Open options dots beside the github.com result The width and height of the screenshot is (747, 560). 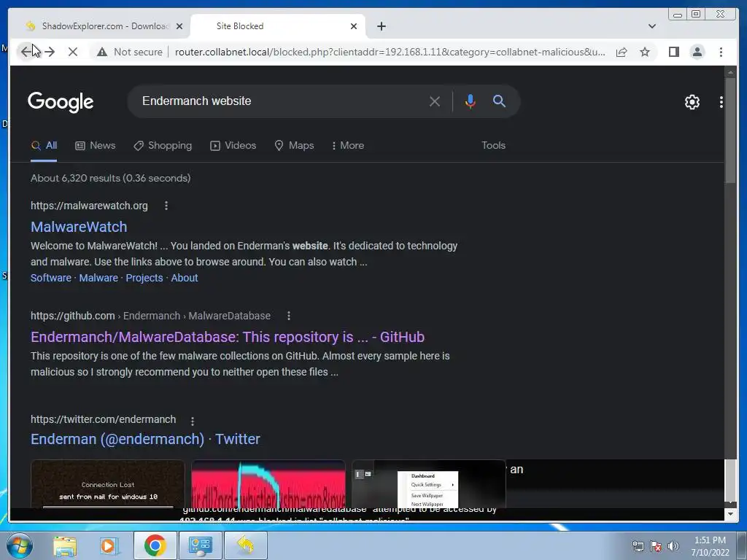[289, 316]
